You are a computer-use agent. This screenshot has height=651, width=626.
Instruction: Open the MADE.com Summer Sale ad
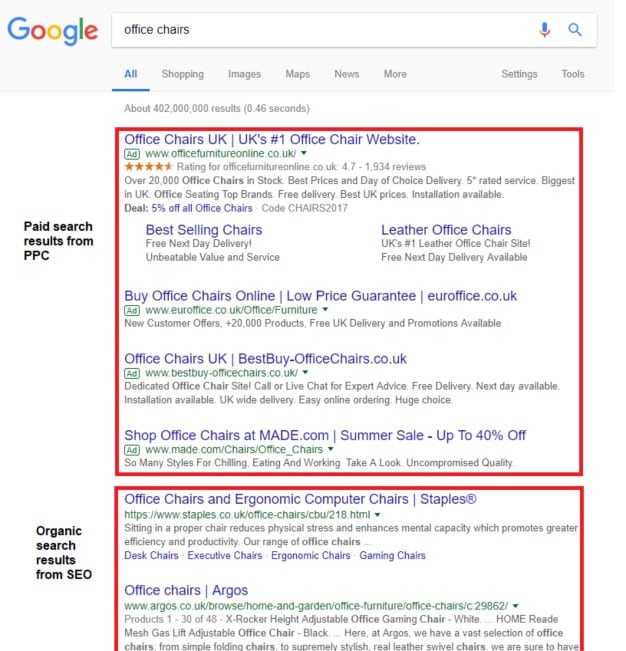(325, 436)
